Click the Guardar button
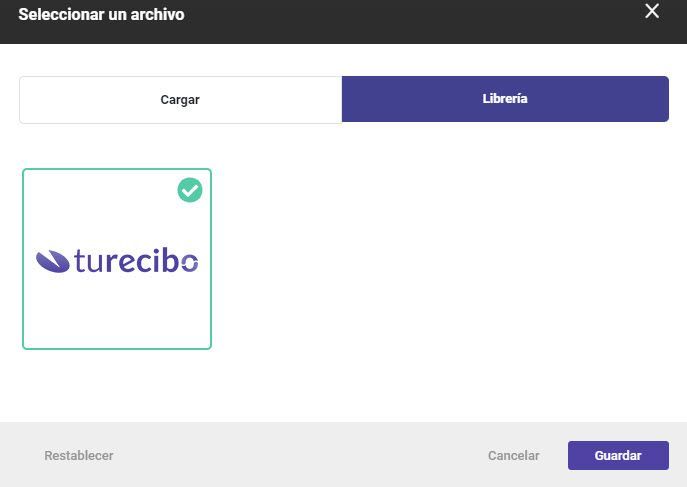The image size is (687, 487). [618, 455]
